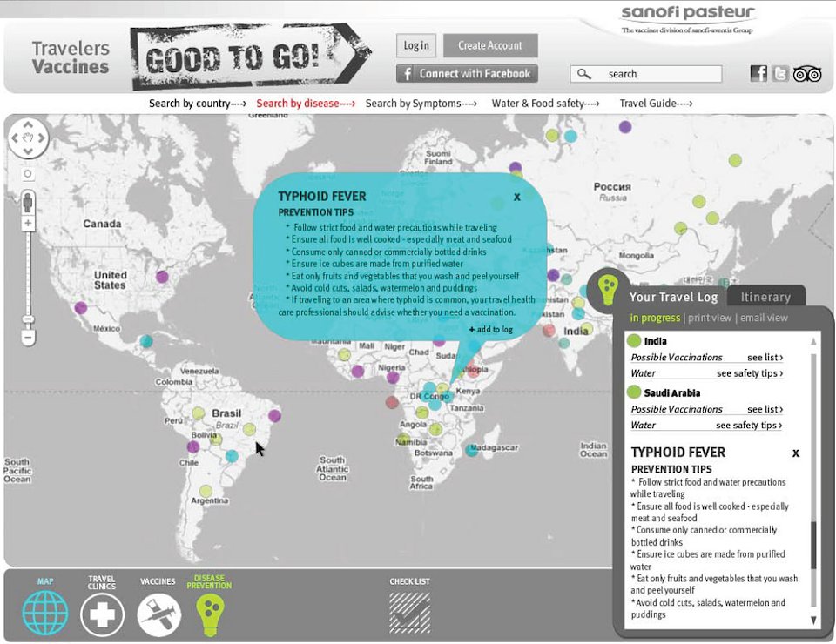Click the street view pegman icon
Image resolution: width=836 pixels, height=644 pixels.
[x=28, y=204]
